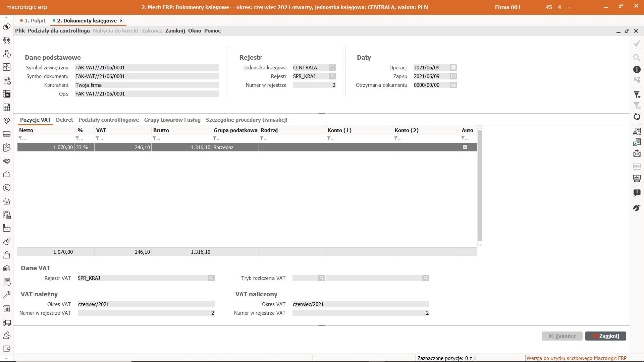
Task: Toggle the Auto checkbox in VAT row
Action: (x=465, y=147)
